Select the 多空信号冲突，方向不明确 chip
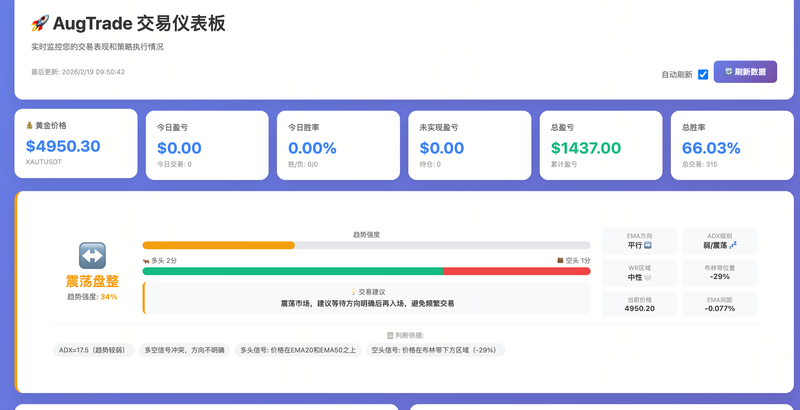The width and height of the screenshot is (800, 410). 184,350
